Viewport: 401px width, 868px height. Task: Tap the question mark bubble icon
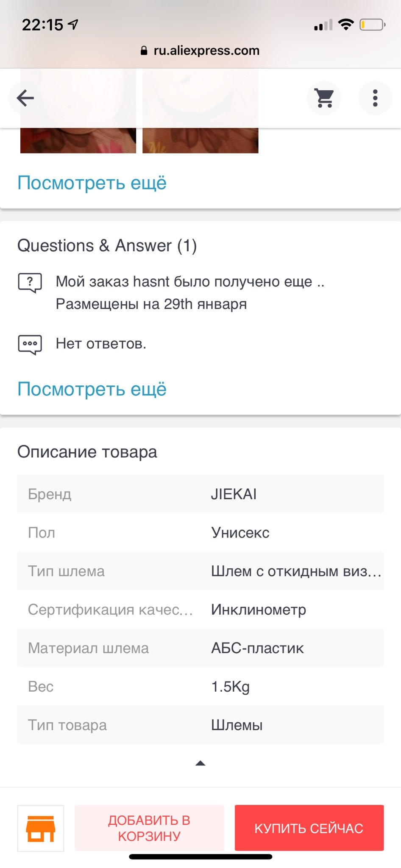[x=30, y=283]
